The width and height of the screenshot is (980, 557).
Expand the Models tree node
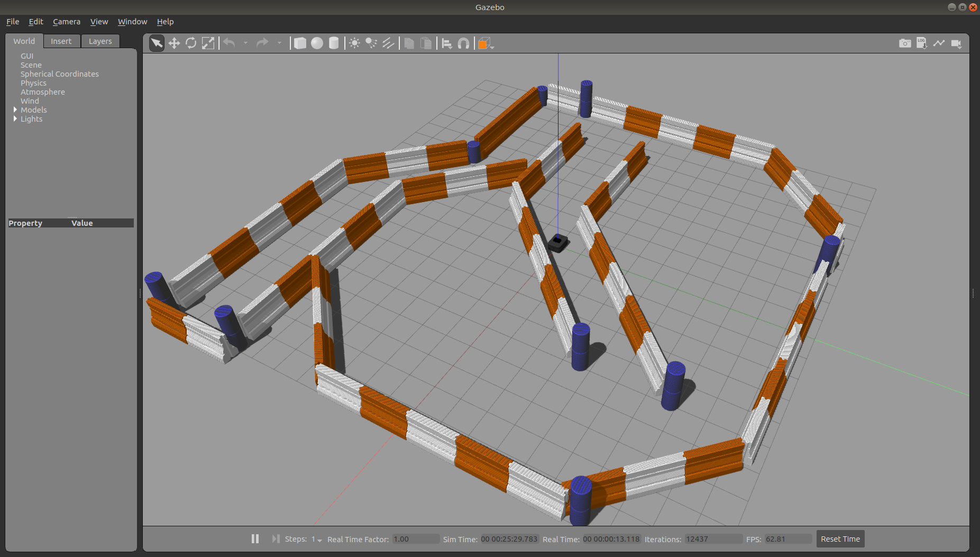click(15, 109)
